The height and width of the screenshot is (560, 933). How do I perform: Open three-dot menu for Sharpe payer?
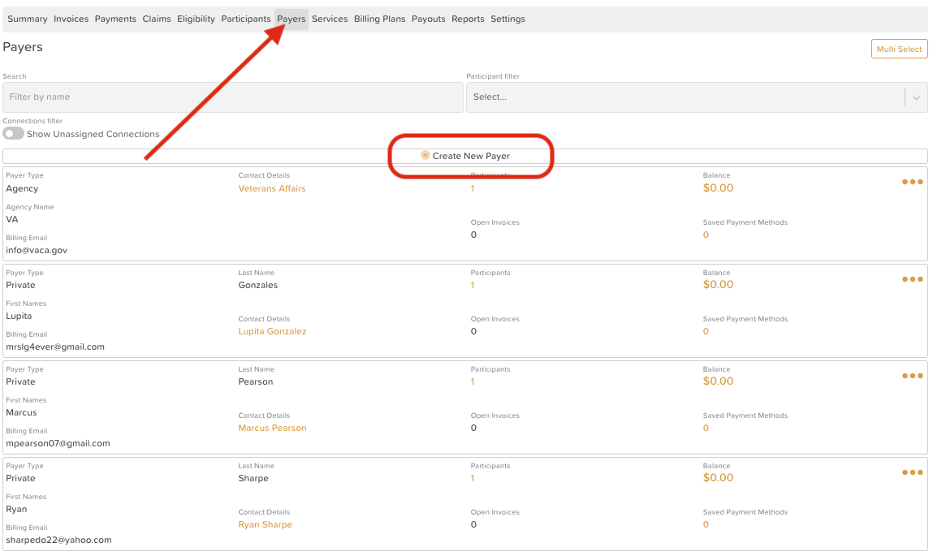pos(912,472)
